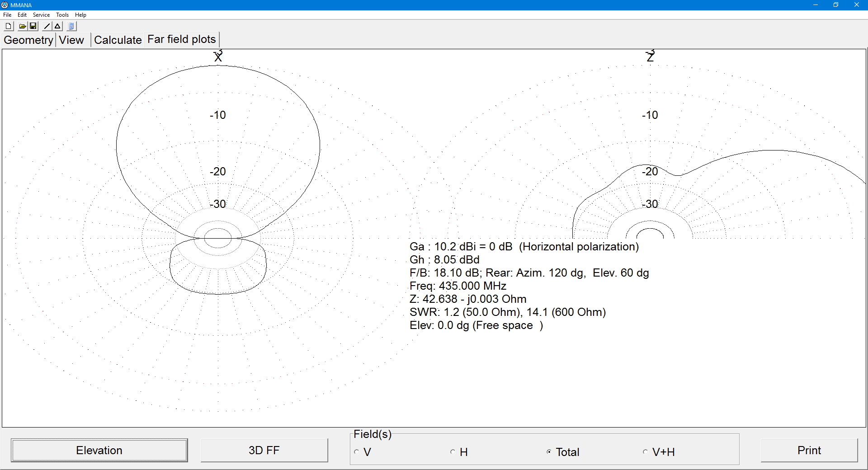Click the MMANA app icon in the title bar
This screenshot has height=470, width=868.
pyautogui.click(x=5, y=5)
